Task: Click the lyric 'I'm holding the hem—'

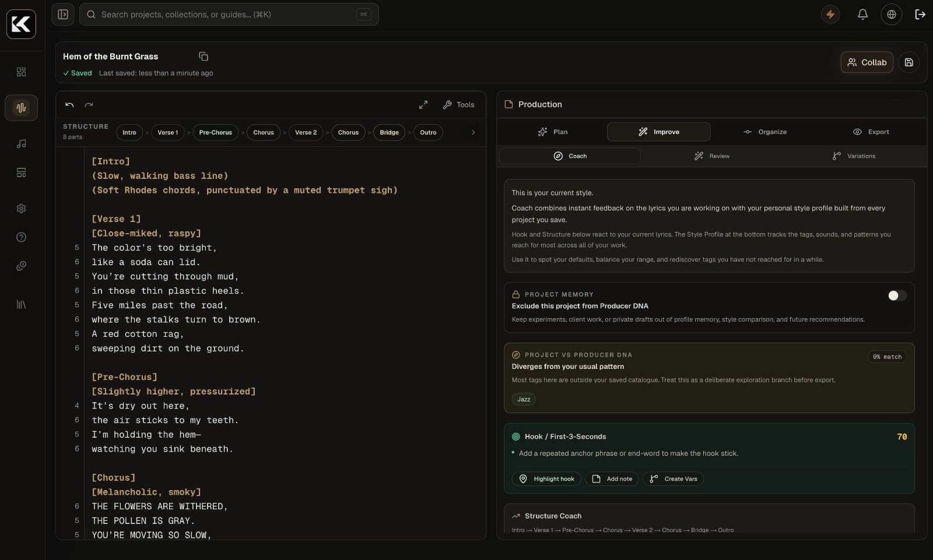Action: 146,435
